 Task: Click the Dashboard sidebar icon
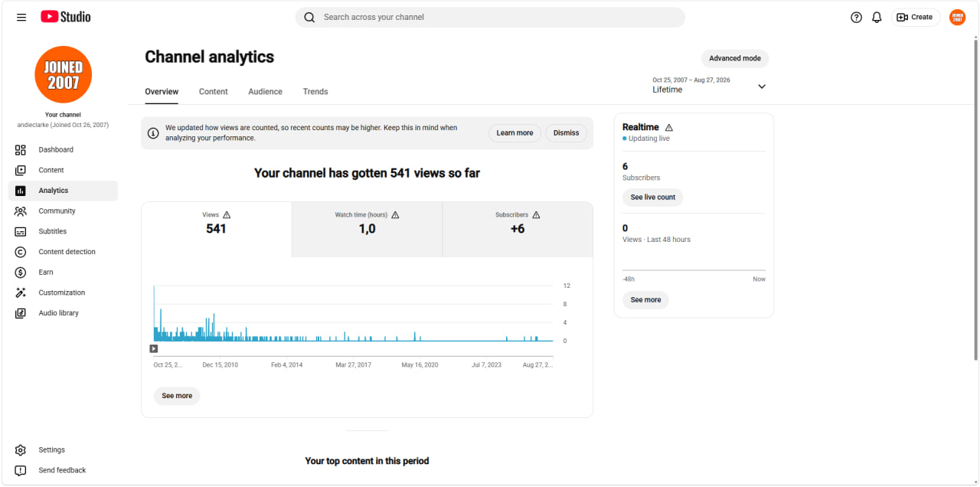[21, 150]
